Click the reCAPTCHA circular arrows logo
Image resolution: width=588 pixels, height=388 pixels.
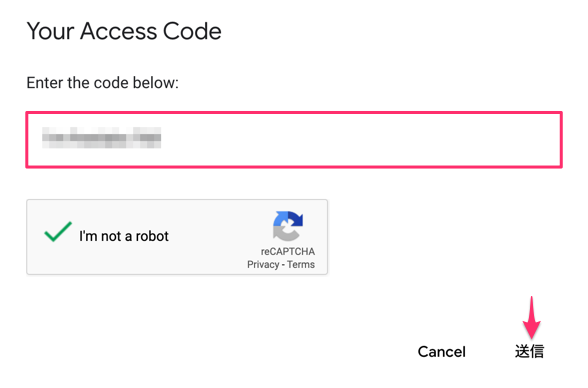pyautogui.click(x=288, y=226)
